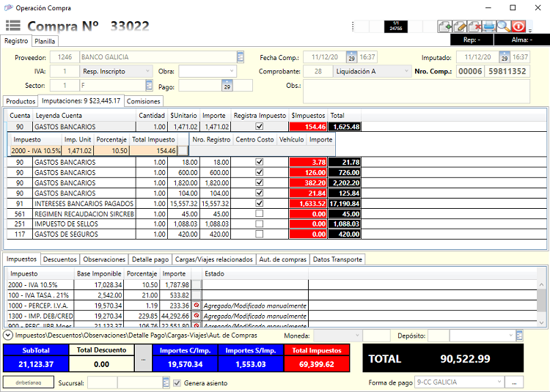Click the delete document red X icon
The width and height of the screenshot is (550, 392).
tap(474, 26)
